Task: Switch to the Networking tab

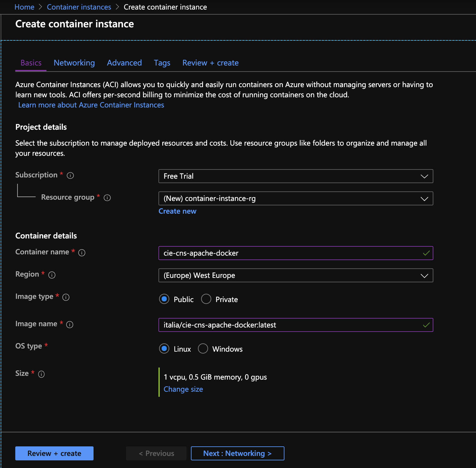Action: point(74,63)
